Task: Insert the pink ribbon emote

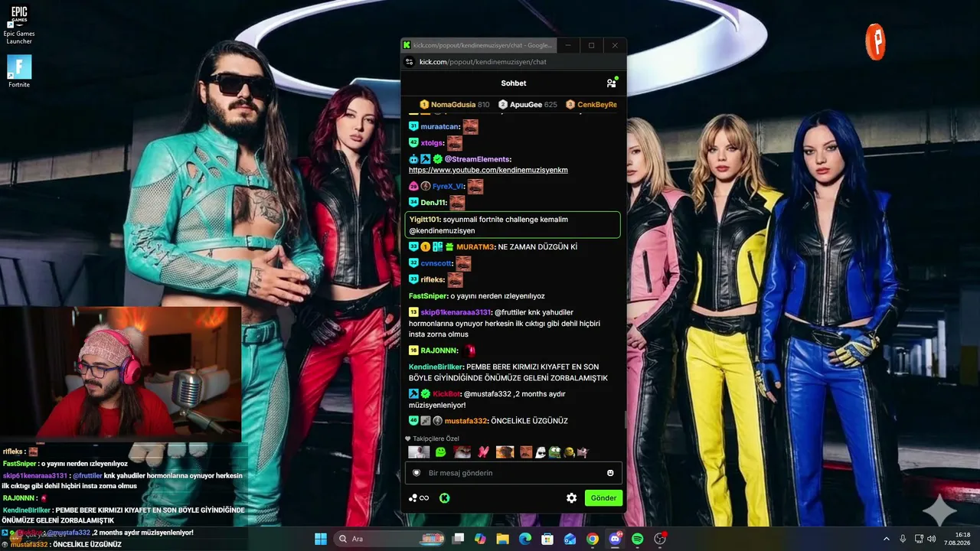Action: [x=483, y=452]
